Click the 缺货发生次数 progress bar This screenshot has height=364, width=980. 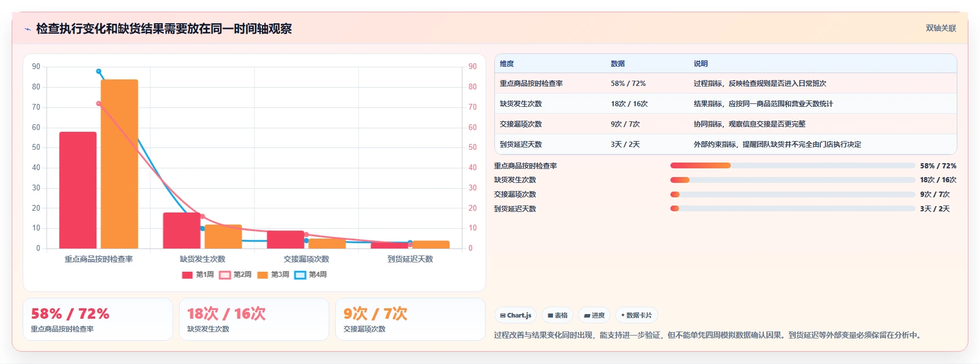click(x=792, y=180)
